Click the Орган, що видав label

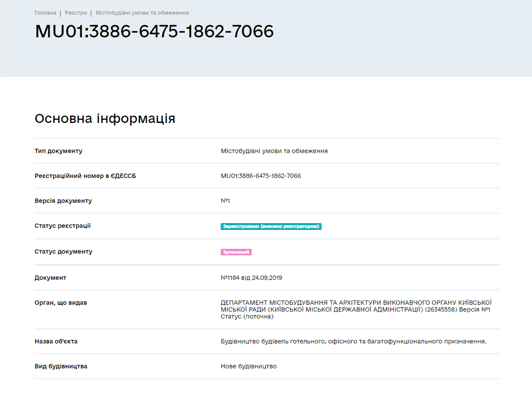[61, 303]
